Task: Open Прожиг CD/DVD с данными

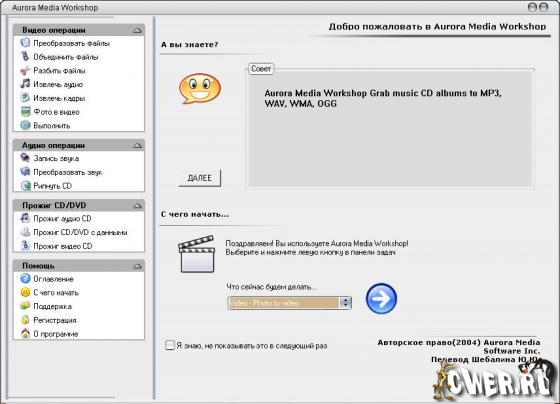Action: point(80,232)
